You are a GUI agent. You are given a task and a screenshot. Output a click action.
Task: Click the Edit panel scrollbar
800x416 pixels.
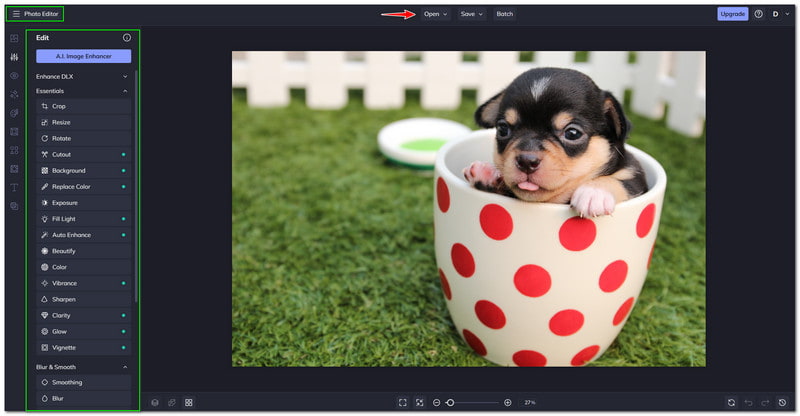click(136, 186)
